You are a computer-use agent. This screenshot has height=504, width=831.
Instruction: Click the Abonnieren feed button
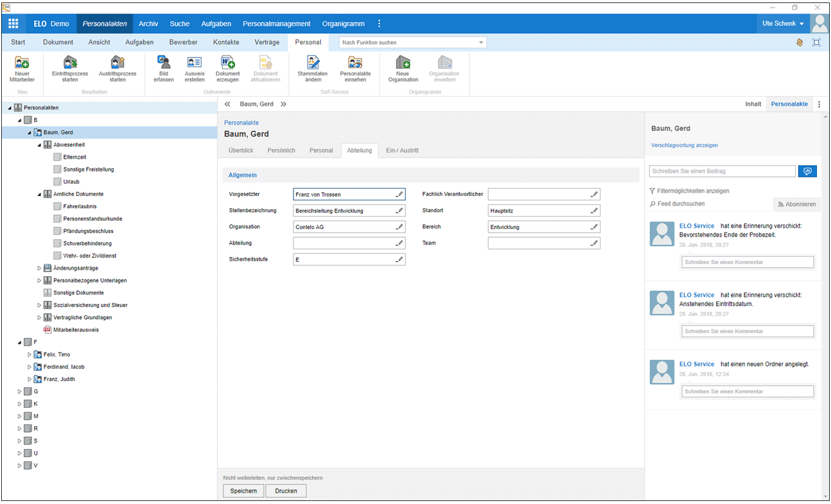797,205
